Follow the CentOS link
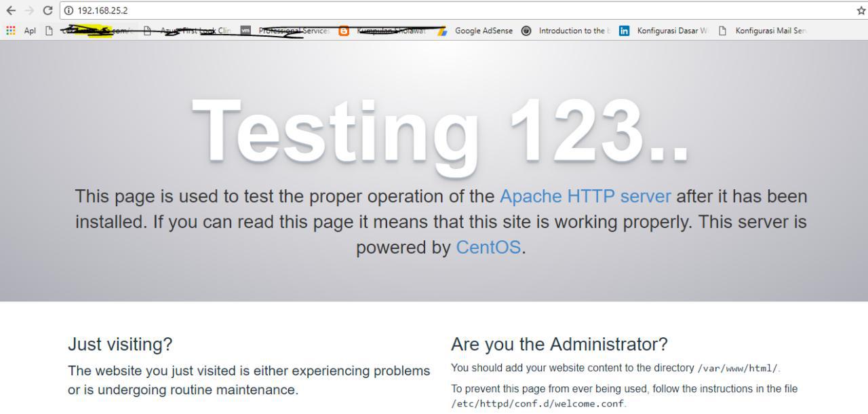The image size is (868, 414). point(488,247)
